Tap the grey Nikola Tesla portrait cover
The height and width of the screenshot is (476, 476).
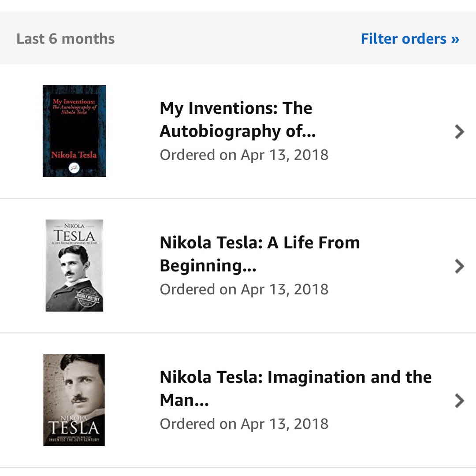74,265
